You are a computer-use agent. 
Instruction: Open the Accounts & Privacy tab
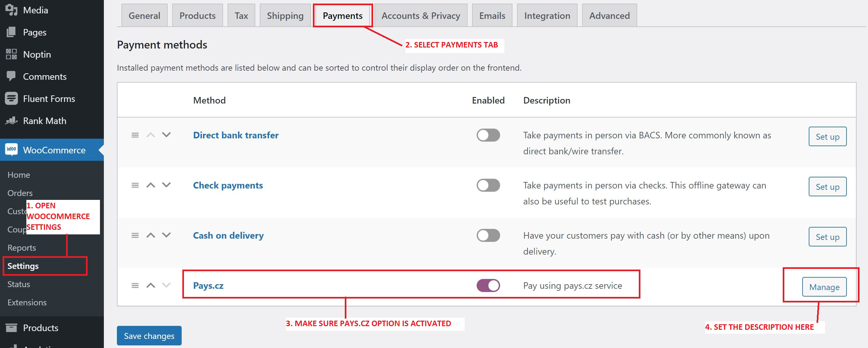(x=421, y=16)
